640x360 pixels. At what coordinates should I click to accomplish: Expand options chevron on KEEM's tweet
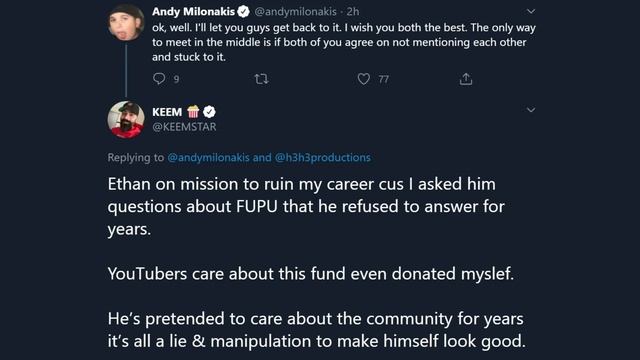click(531, 110)
